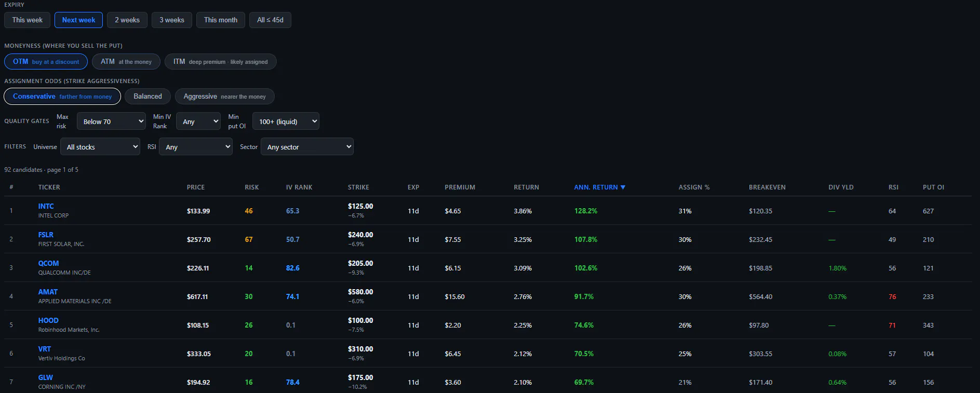Choose the 2 weeks expiry option
Viewport: 980px width, 393px height.
[127, 20]
